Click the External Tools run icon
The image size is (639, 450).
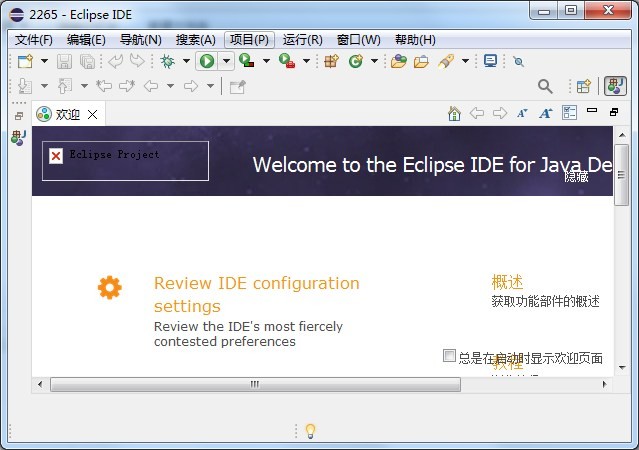(287, 61)
